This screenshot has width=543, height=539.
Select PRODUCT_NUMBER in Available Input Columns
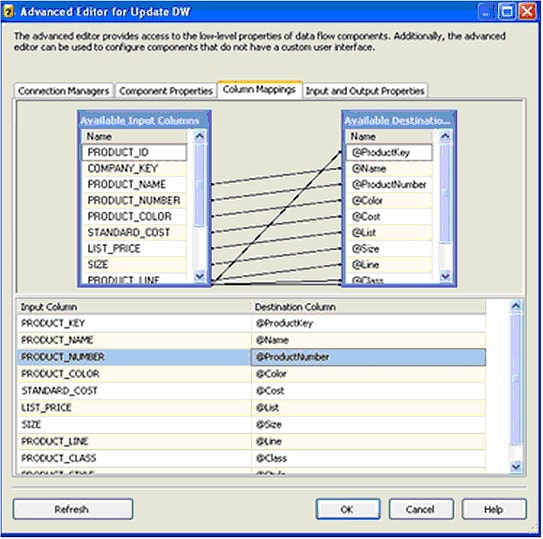tap(134, 200)
